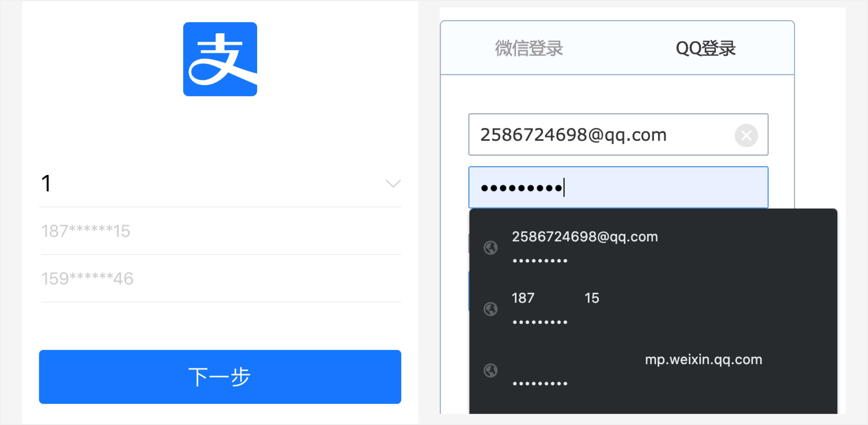This screenshot has height=425, width=868.
Task: Click masked password under 2586724698@qq.com suggestion
Action: 540,260
